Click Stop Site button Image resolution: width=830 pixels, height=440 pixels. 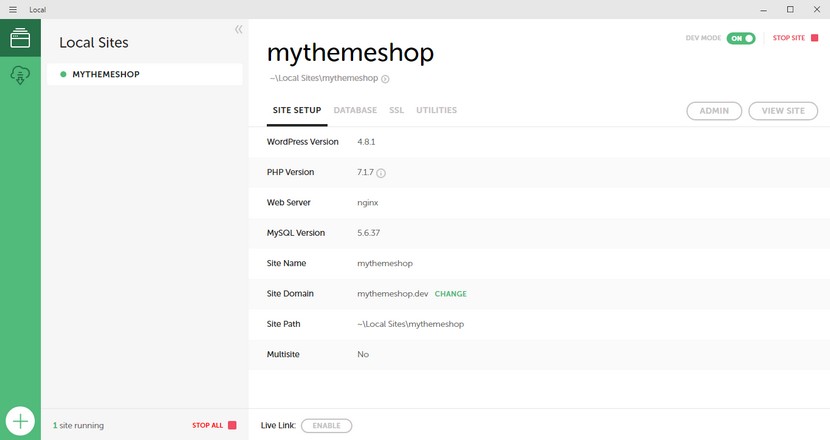[795, 38]
